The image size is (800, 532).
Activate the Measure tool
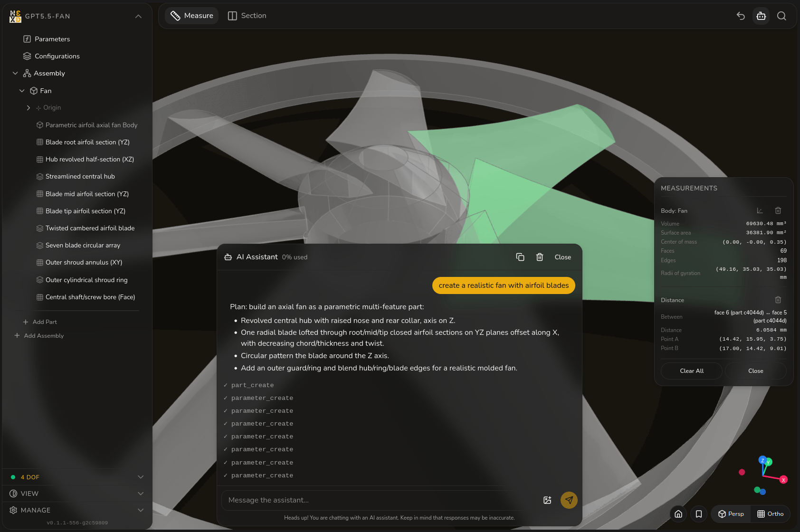pyautogui.click(x=192, y=16)
